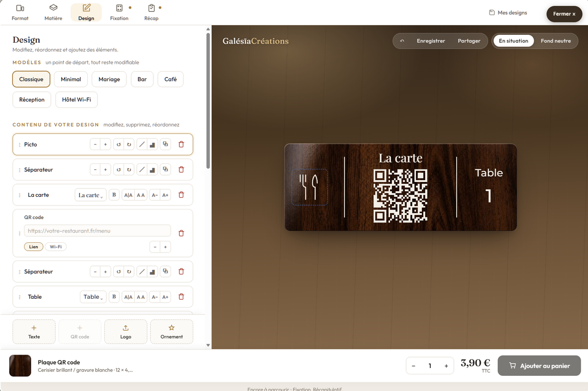Toggle bold for the Table text
Viewport: 588px width, 391px height.
tap(114, 297)
